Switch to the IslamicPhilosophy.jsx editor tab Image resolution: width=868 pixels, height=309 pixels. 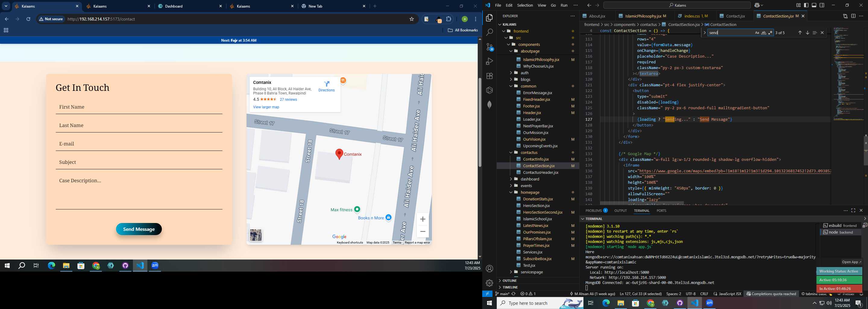[x=643, y=16]
